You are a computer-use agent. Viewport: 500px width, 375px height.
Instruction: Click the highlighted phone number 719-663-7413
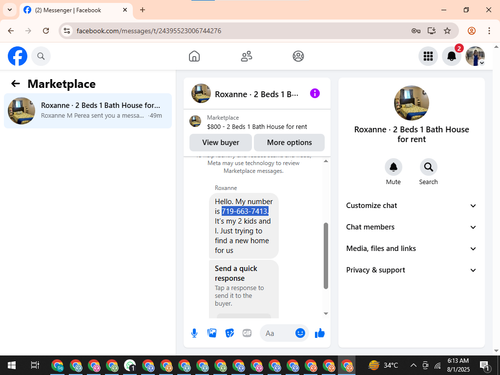(245, 211)
